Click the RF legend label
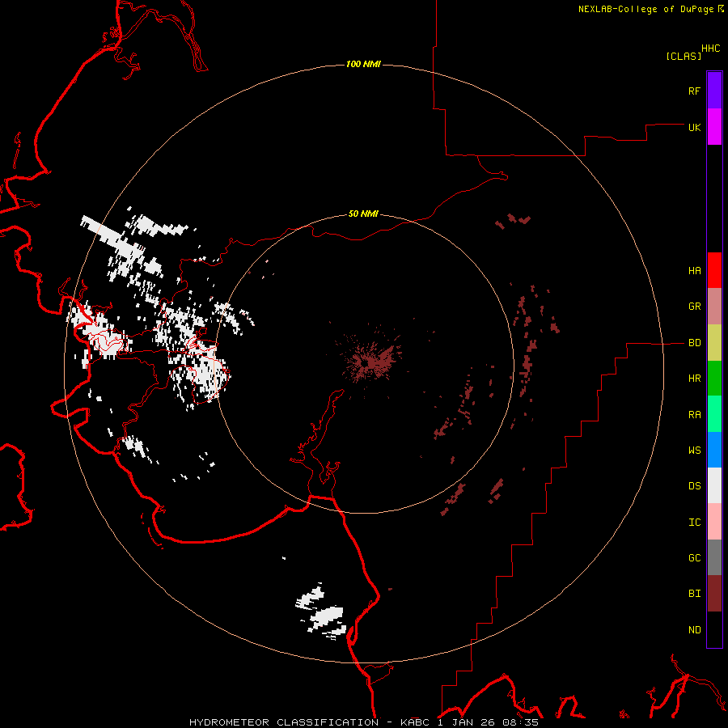The width and height of the screenshot is (728, 728). (694, 91)
